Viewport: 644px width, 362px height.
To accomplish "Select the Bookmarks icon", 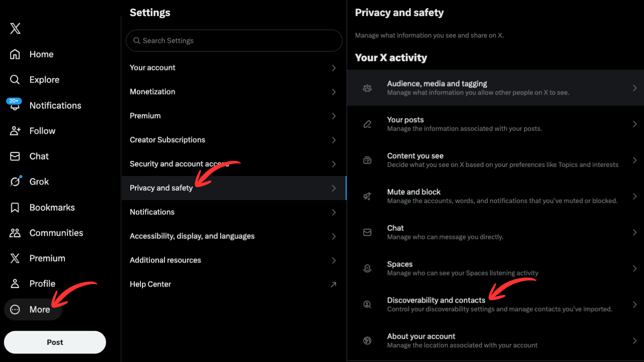I will pos(14,207).
